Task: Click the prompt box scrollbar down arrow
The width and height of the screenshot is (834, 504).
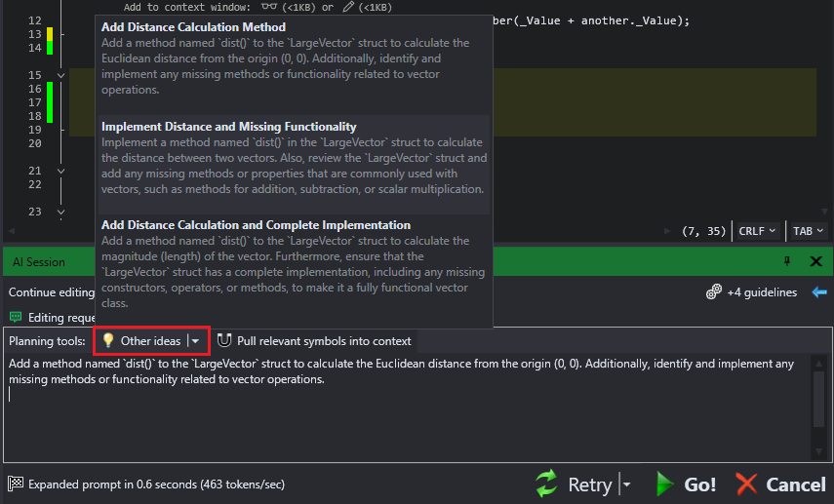Action: (x=819, y=452)
